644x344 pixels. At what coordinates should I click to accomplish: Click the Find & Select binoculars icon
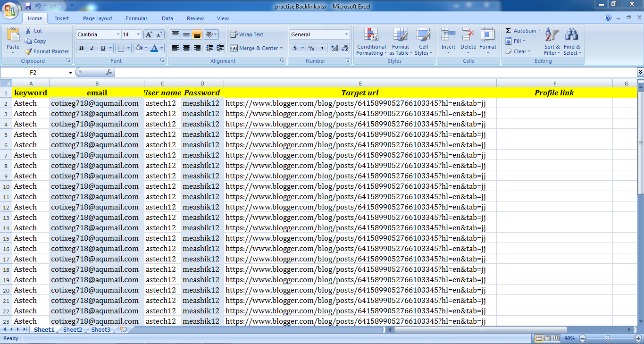click(572, 35)
